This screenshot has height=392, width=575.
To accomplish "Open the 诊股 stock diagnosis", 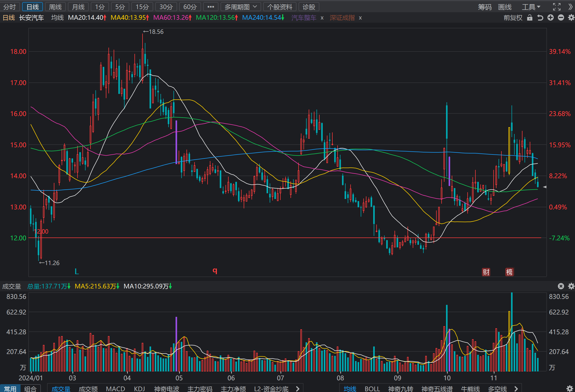I will click(x=309, y=7).
